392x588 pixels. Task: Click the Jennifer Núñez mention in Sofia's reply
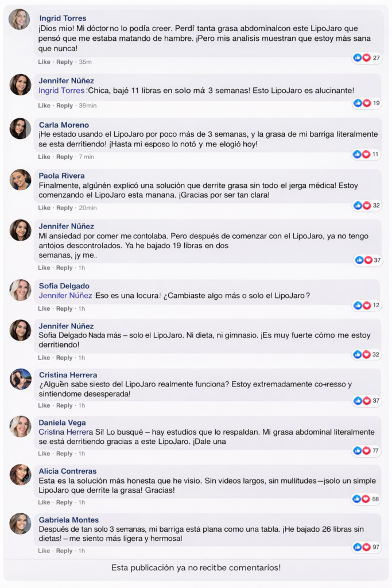pos(65,296)
